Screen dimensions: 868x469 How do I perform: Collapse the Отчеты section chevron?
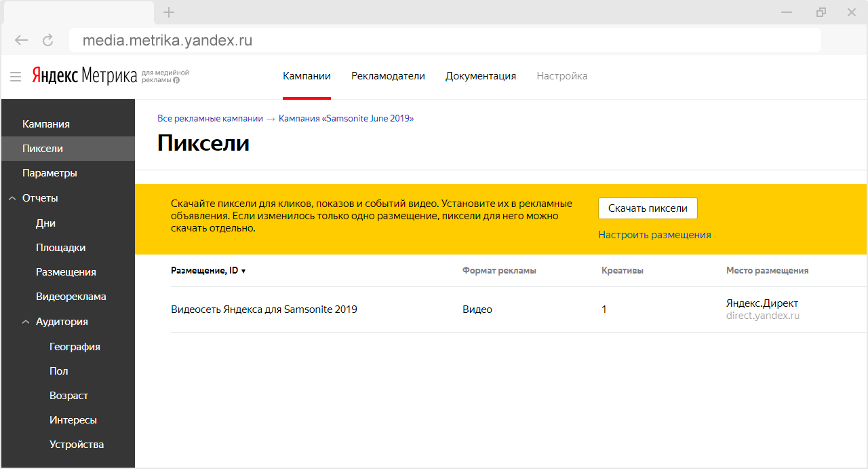12,198
